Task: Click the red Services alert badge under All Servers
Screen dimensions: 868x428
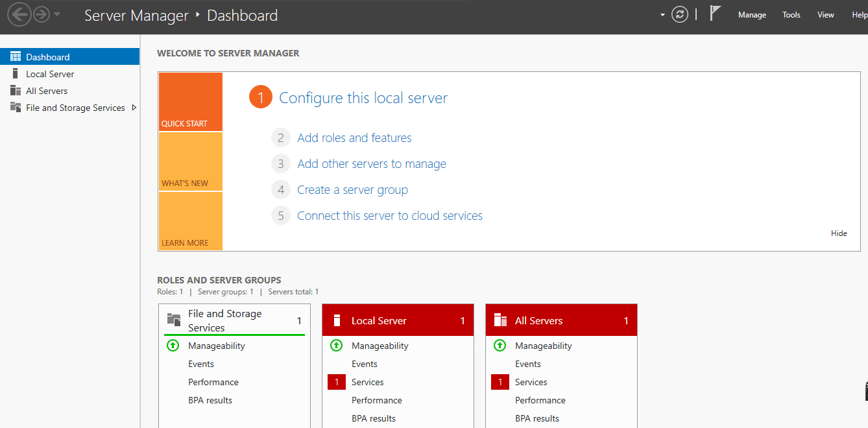Action: tap(500, 382)
